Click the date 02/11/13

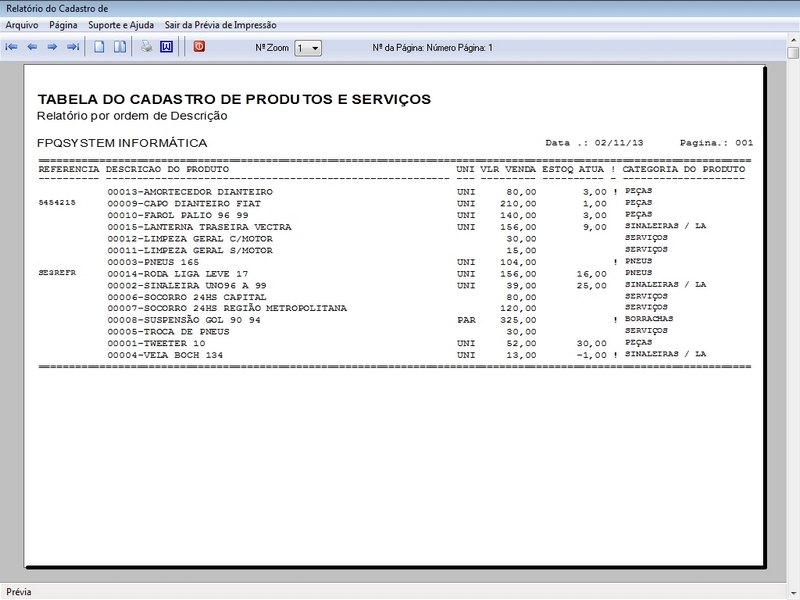coord(619,143)
